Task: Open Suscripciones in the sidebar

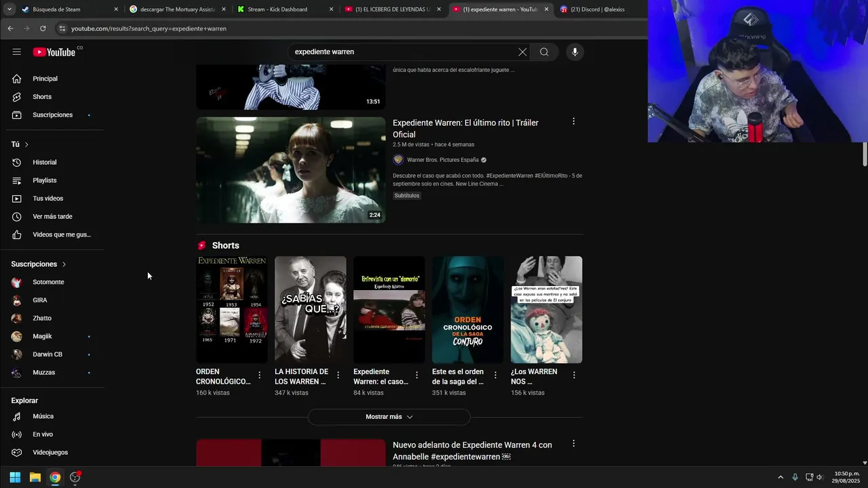Action: [x=52, y=115]
